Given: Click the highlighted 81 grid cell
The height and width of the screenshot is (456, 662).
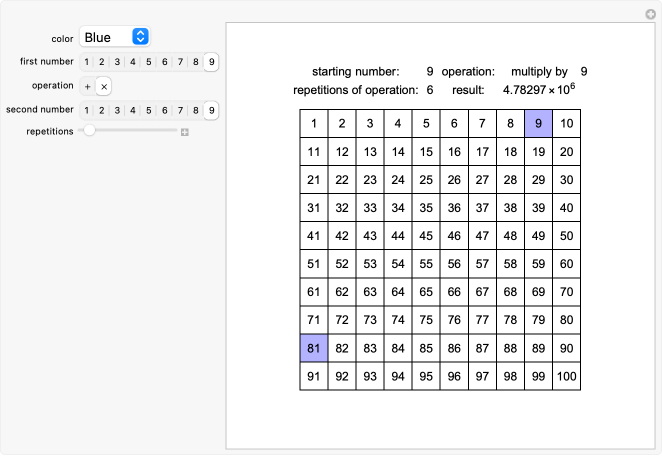Looking at the screenshot, I should coord(314,348).
